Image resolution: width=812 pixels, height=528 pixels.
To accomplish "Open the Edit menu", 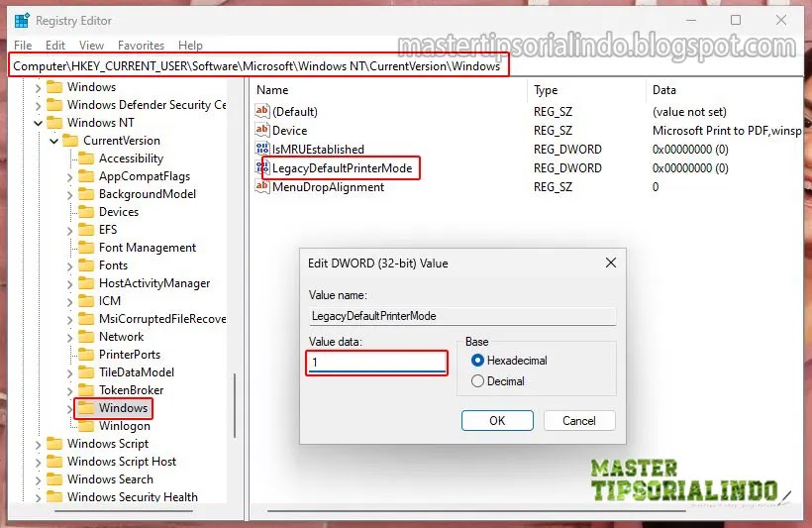I will pyautogui.click(x=54, y=46).
